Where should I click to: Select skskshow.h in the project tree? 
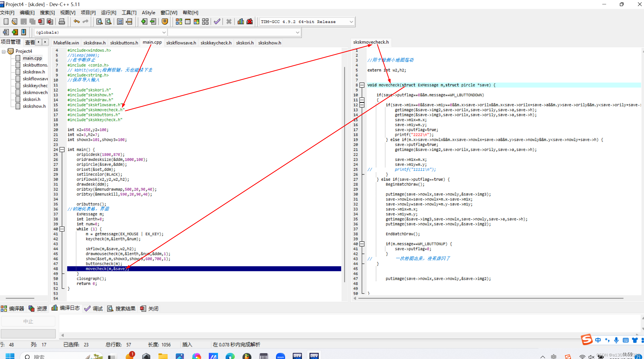[34, 106]
